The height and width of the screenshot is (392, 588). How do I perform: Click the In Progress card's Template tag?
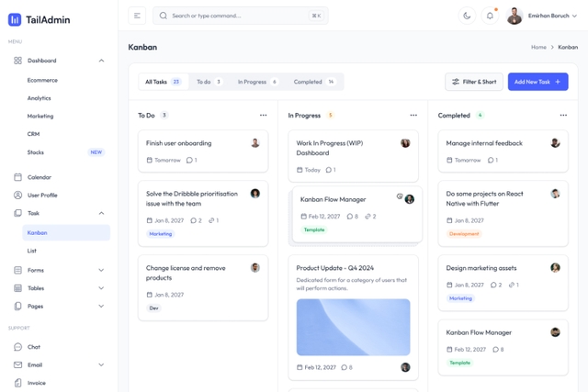pyautogui.click(x=314, y=230)
